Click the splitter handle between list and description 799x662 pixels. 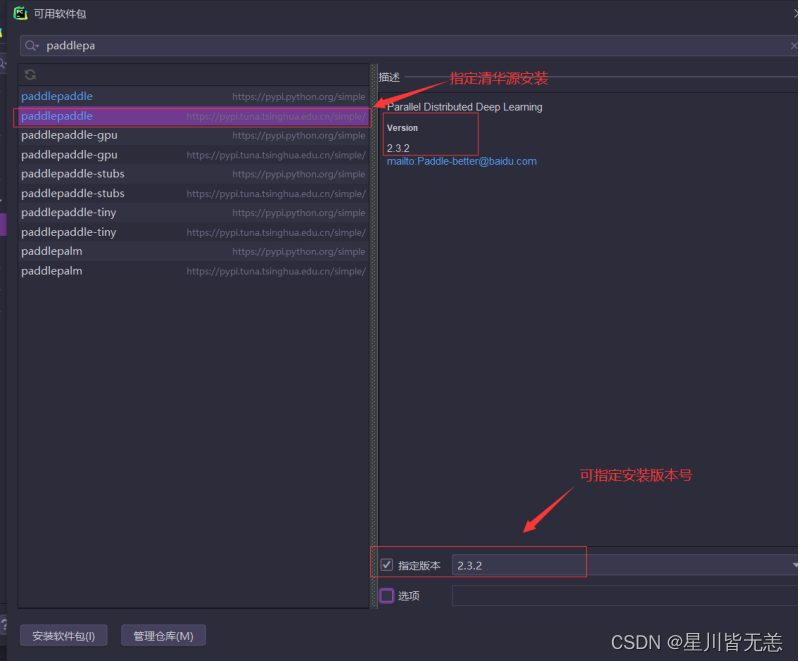(x=374, y=336)
